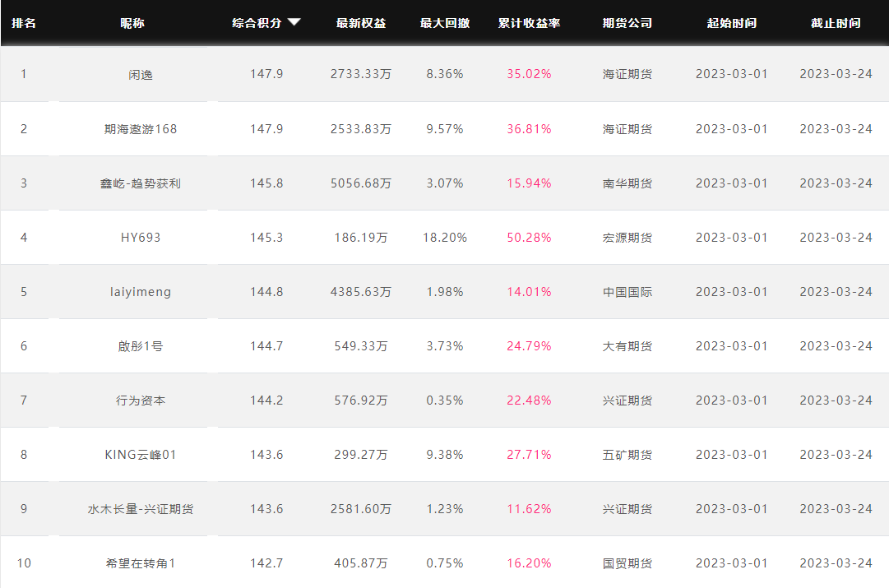Click the 排名 column header
This screenshot has width=889, height=588.
click(x=24, y=23)
